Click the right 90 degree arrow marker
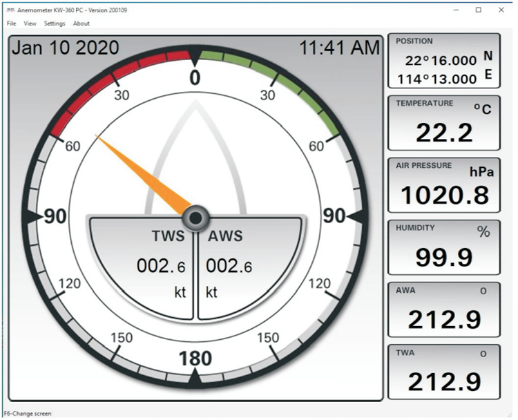The width and height of the screenshot is (518, 420). 361,217
